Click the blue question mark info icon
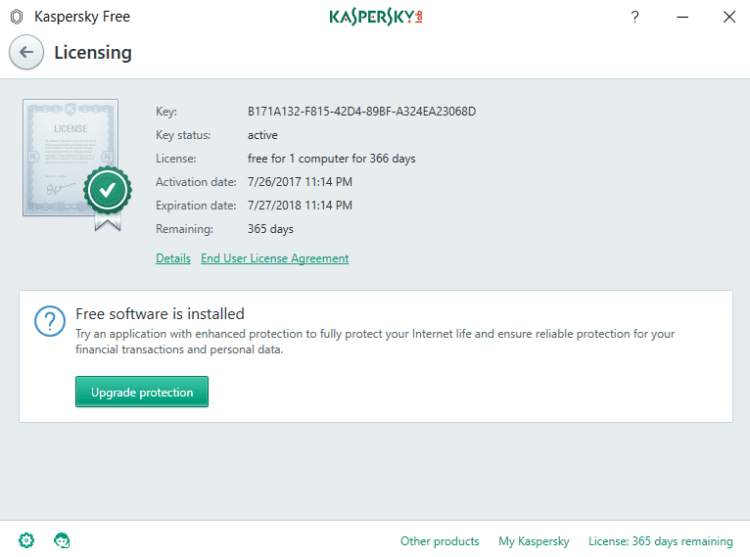This screenshot has width=750, height=557. click(x=50, y=321)
